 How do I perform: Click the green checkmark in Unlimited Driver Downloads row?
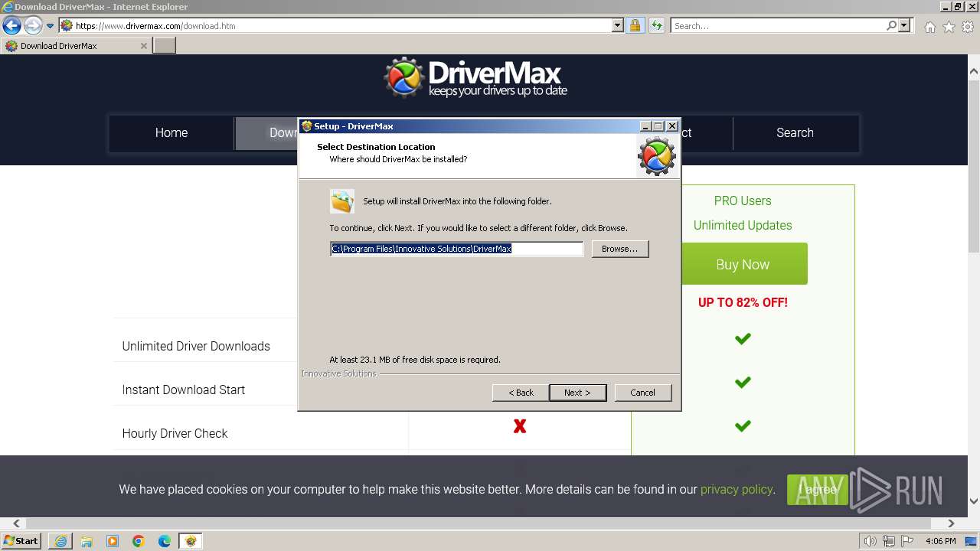point(743,338)
